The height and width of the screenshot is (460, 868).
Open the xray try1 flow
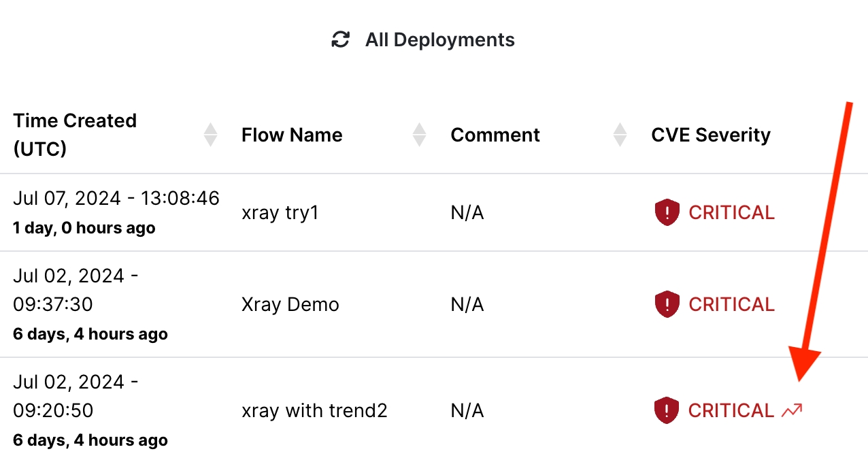[x=280, y=213]
